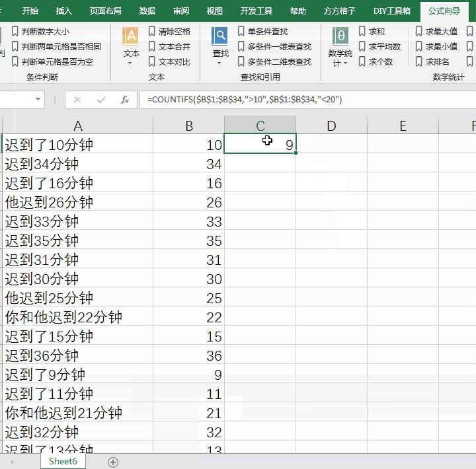This screenshot has width=476, height=469.
Task: Select cell containing 迟到34分钟
Action: tap(78, 163)
